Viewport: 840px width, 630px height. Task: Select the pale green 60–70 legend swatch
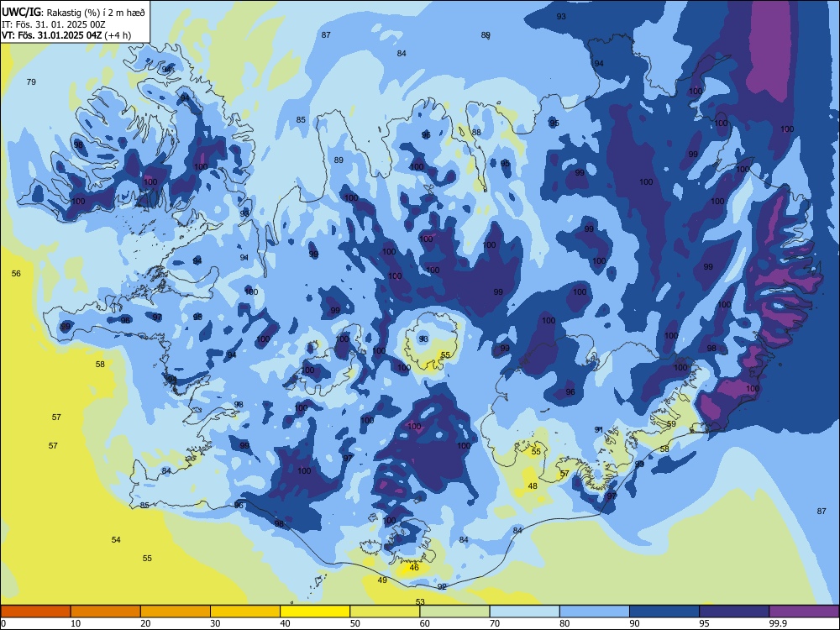[454, 612]
